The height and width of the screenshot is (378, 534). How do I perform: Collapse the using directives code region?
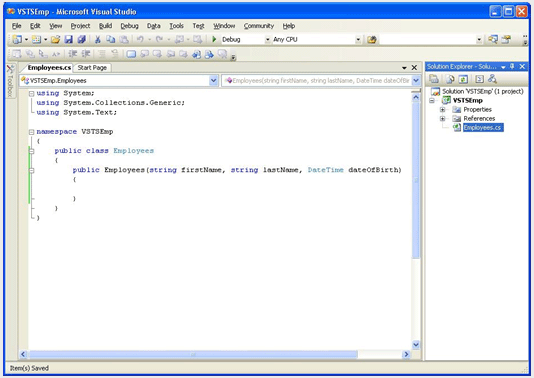pos(31,93)
